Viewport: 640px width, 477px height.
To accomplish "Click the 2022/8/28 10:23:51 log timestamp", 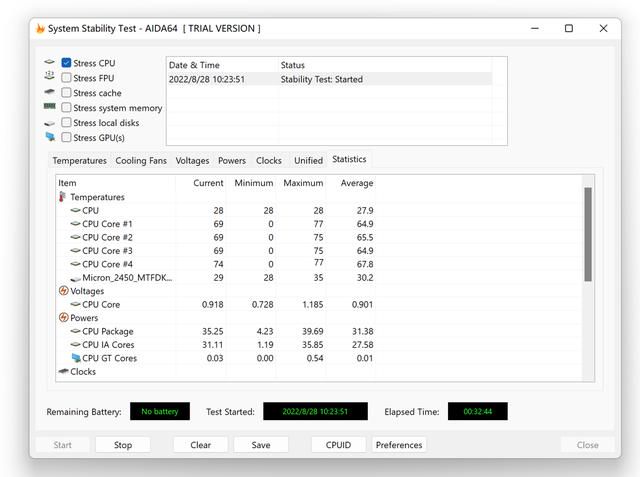I will [207, 79].
